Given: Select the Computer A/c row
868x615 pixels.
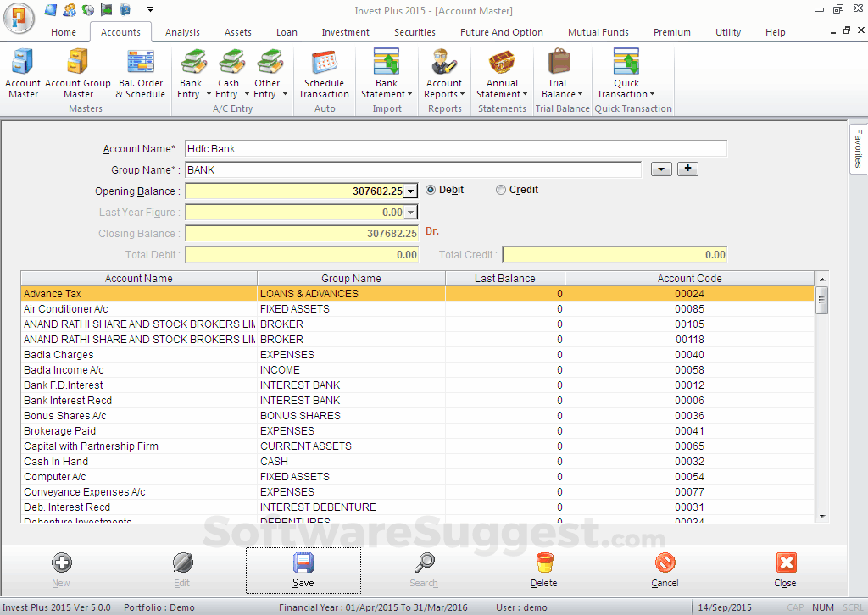Looking at the screenshot, I should [x=417, y=477].
